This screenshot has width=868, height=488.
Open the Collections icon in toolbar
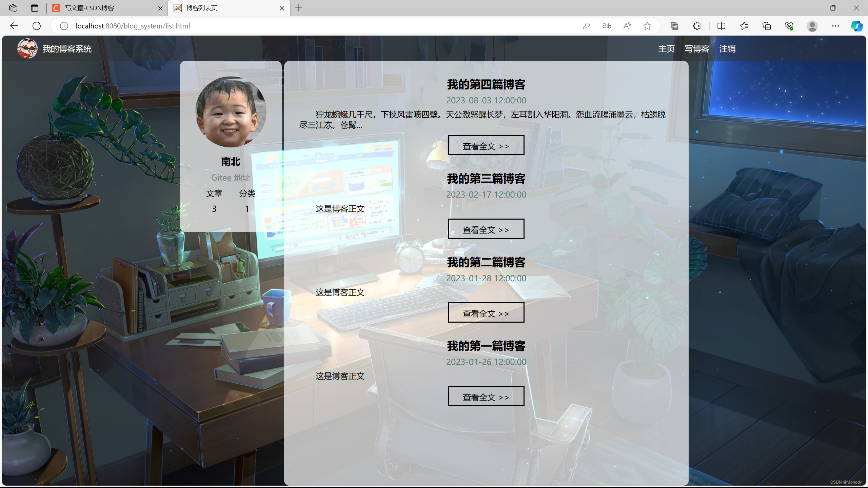click(x=766, y=26)
